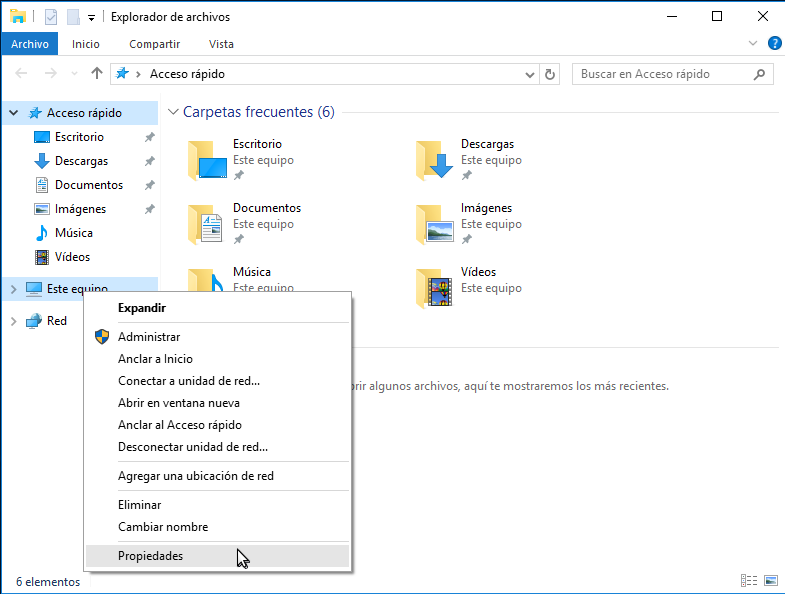Expand the Red tree node
The image size is (785, 594).
click(14, 321)
